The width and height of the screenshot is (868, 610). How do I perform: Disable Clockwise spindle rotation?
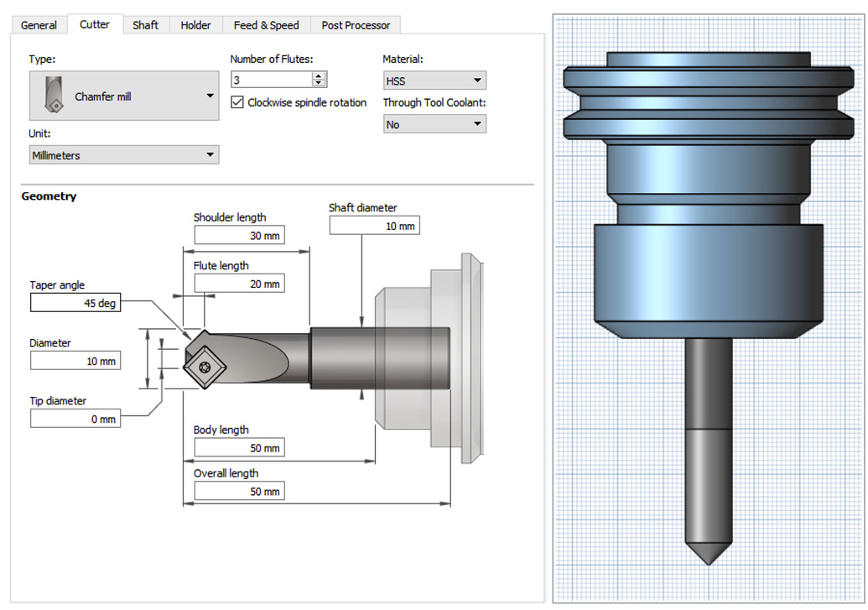tap(238, 102)
